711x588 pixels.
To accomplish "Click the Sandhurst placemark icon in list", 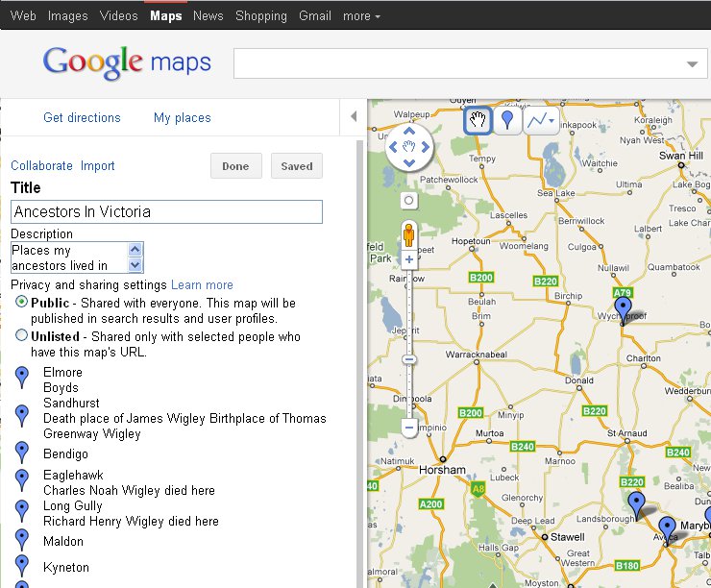I will (22, 416).
